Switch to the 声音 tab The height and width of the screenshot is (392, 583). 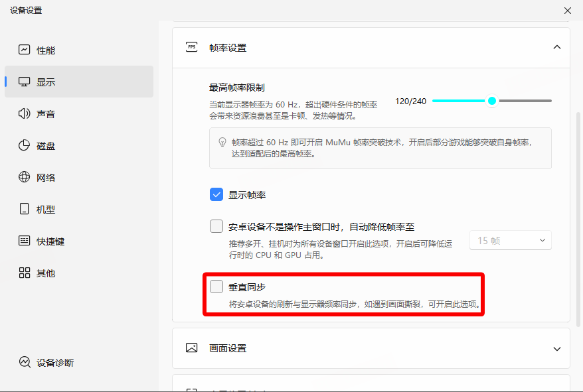point(79,113)
